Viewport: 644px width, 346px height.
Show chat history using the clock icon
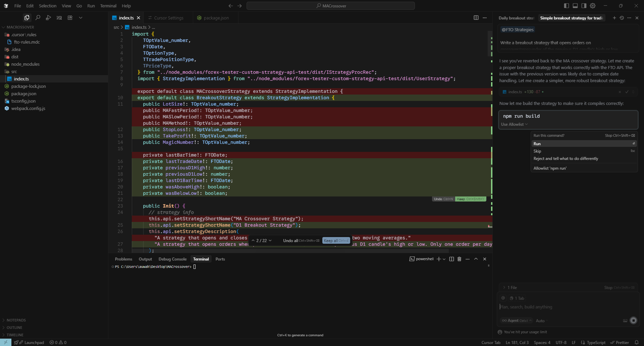622,18
